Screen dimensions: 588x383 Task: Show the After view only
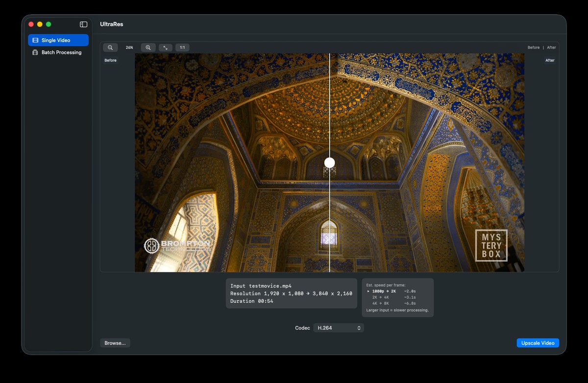pyautogui.click(x=551, y=47)
